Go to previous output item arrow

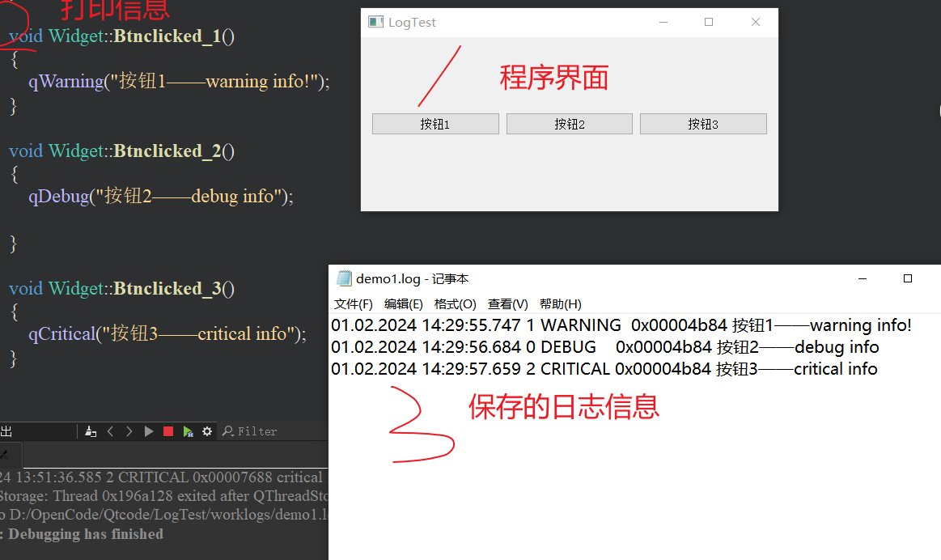click(x=110, y=431)
